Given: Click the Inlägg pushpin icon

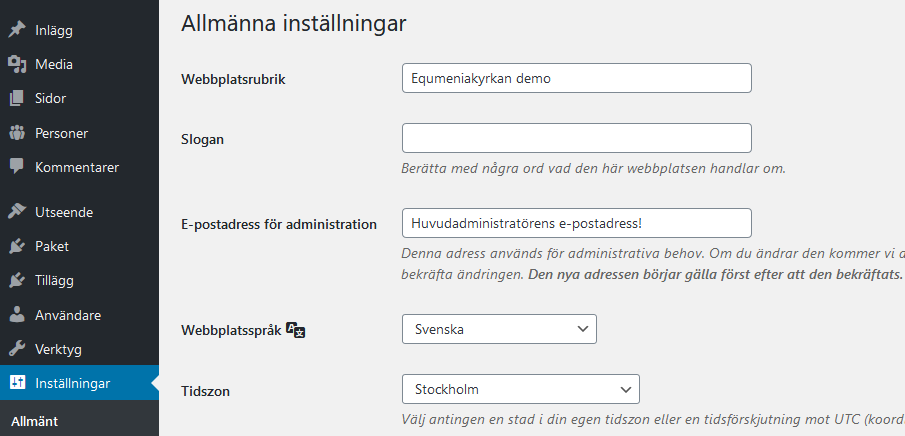Looking at the screenshot, I should (x=17, y=30).
